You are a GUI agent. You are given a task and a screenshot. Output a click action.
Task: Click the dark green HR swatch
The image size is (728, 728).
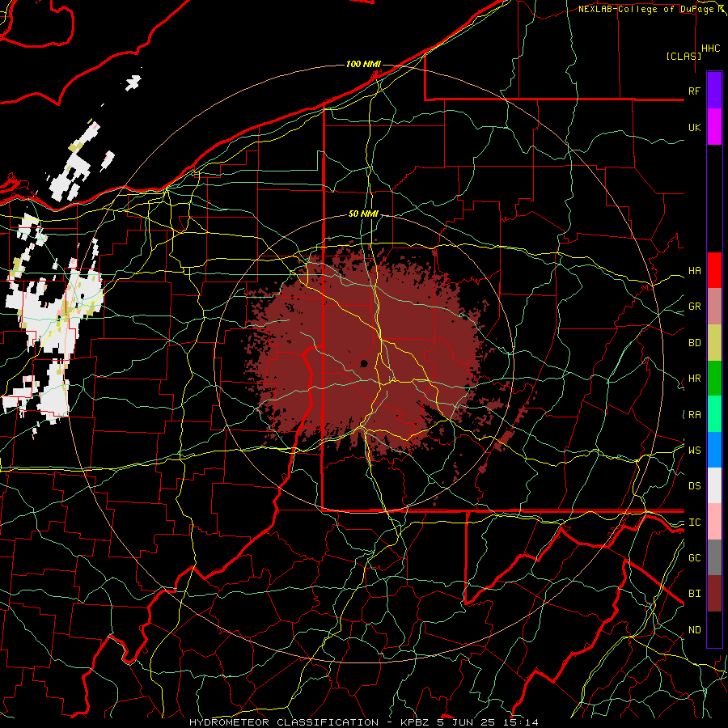[714, 379]
